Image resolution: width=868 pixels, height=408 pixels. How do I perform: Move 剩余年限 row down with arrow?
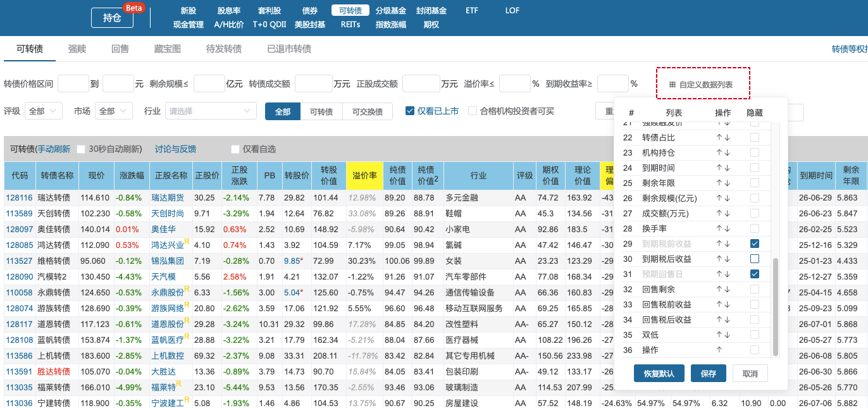pyautogui.click(x=727, y=183)
